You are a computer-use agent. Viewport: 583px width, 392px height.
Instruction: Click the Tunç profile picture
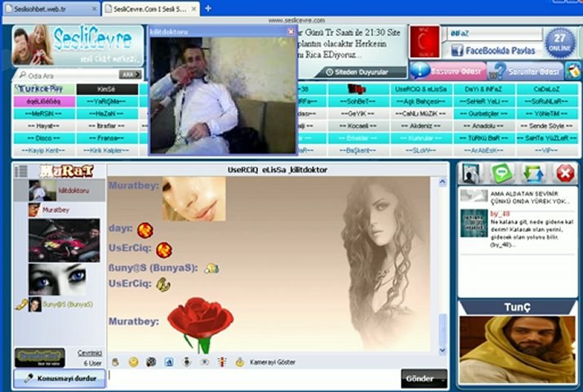pyautogui.click(x=517, y=349)
